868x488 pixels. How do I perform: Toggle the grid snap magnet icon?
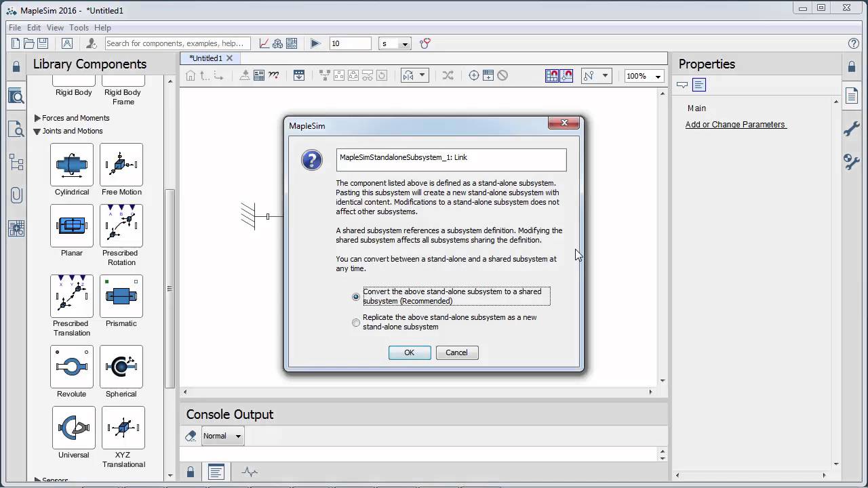pos(552,76)
